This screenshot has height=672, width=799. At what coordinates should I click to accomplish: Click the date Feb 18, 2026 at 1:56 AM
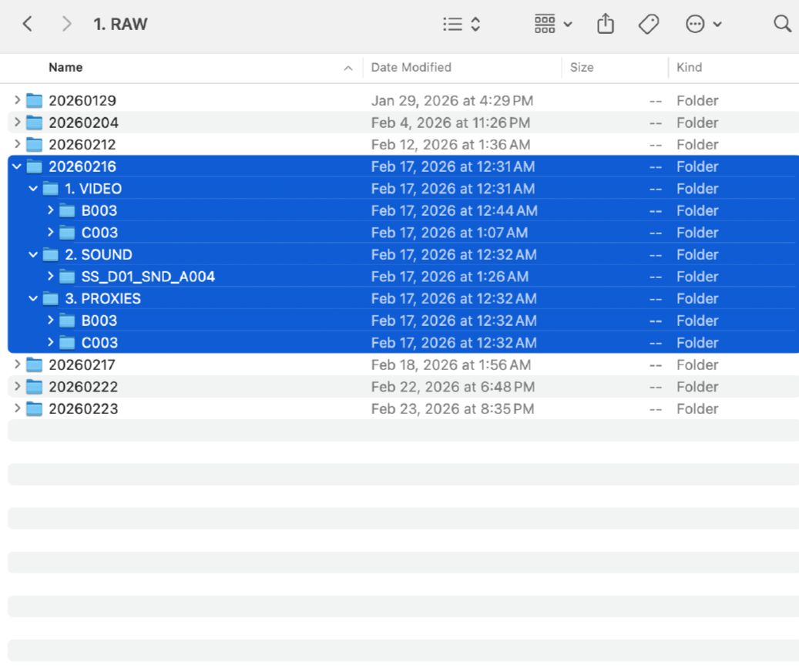(x=451, y=365)
